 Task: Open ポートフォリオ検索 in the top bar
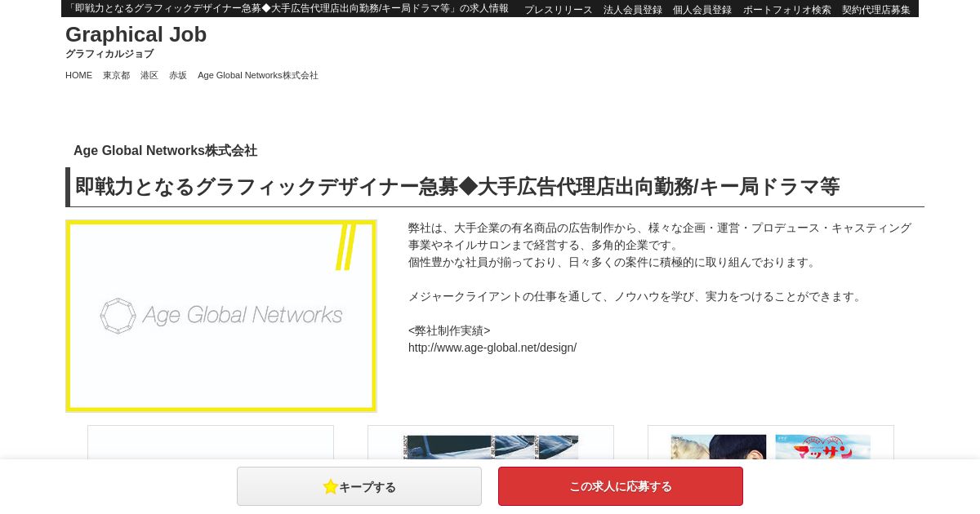tap(787, 10)
